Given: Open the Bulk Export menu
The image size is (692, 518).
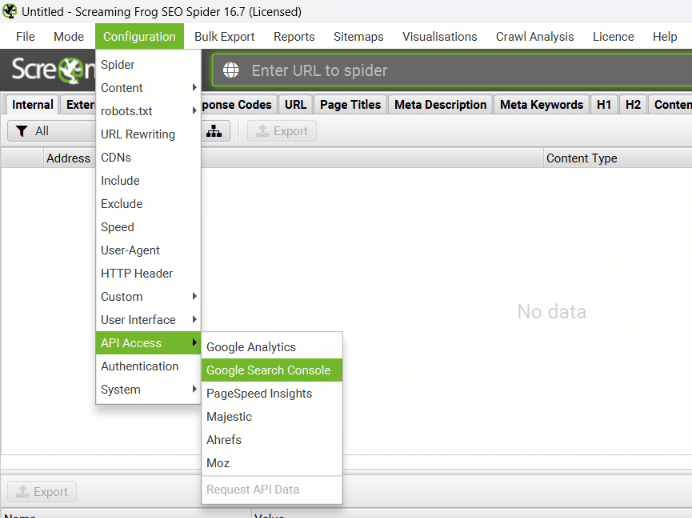Looking at the screenshot, I should pos(224,37).
